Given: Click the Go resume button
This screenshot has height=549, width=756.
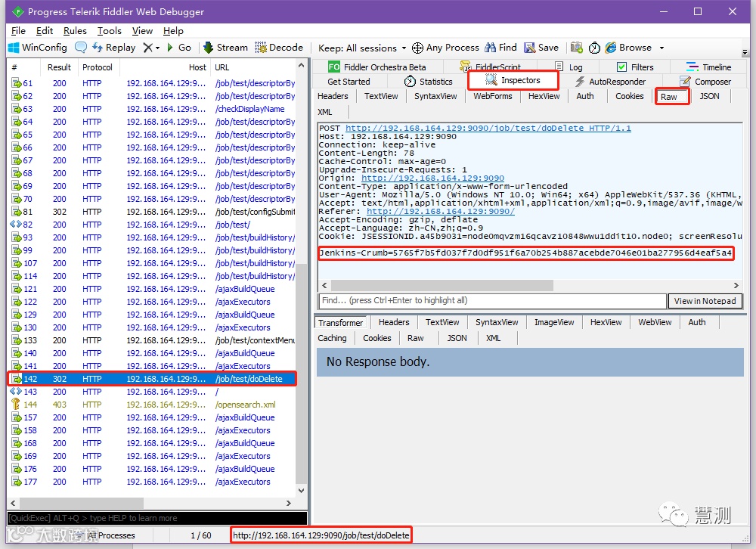Looking at the screenshot, I should click(x=179, y=48).
